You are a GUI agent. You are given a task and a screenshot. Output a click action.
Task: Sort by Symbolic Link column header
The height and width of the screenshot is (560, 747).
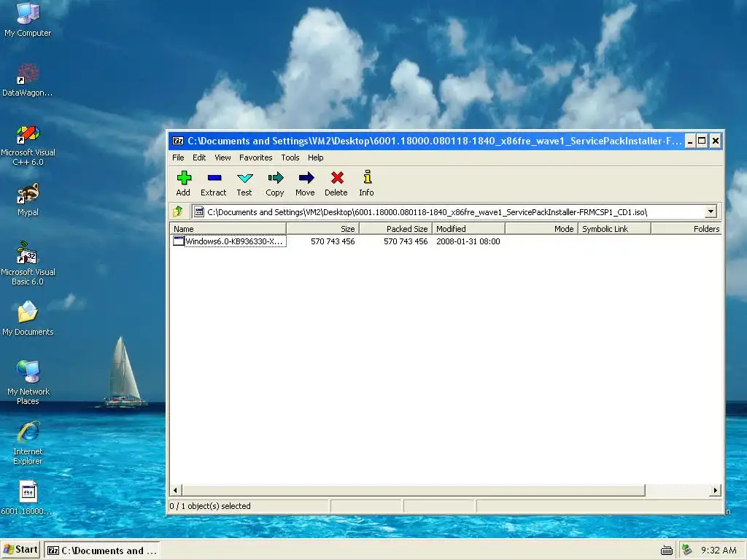click(614, 229)
